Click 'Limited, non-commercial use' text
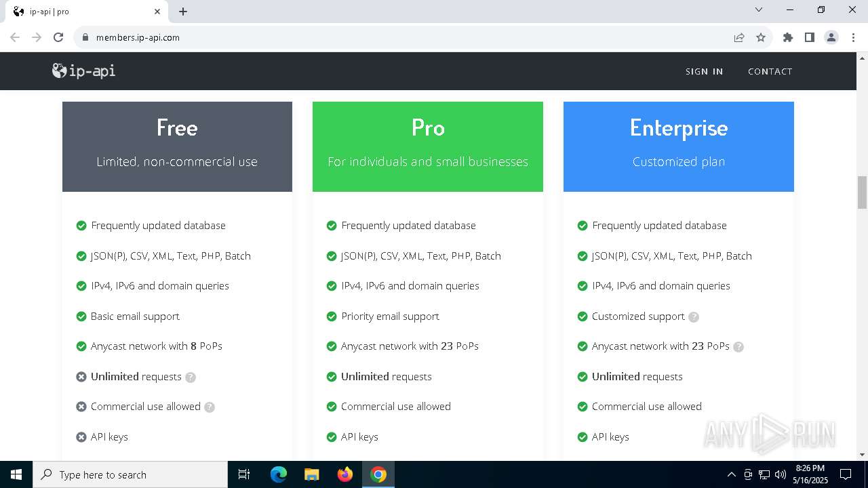 177,162
